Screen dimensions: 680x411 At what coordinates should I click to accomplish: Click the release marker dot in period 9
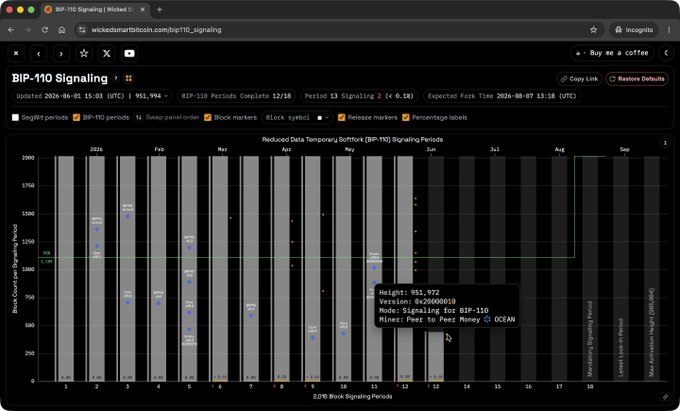(312, 337)
